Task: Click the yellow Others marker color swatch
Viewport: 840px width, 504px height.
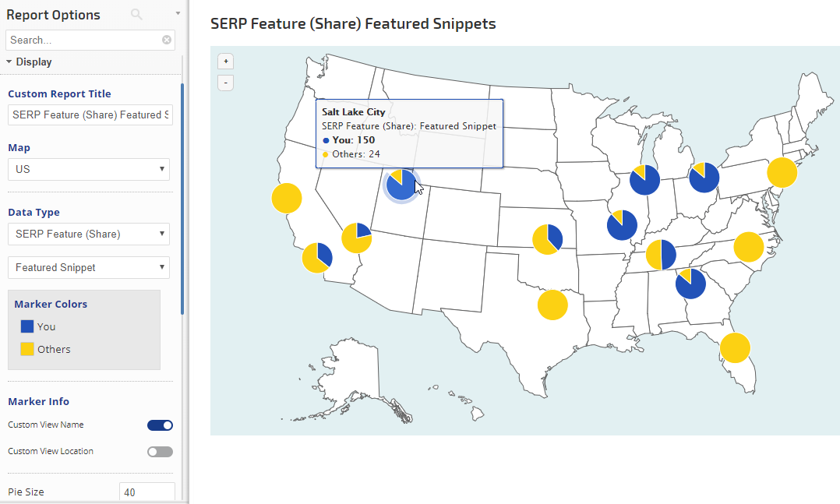Action: [27, 349]
